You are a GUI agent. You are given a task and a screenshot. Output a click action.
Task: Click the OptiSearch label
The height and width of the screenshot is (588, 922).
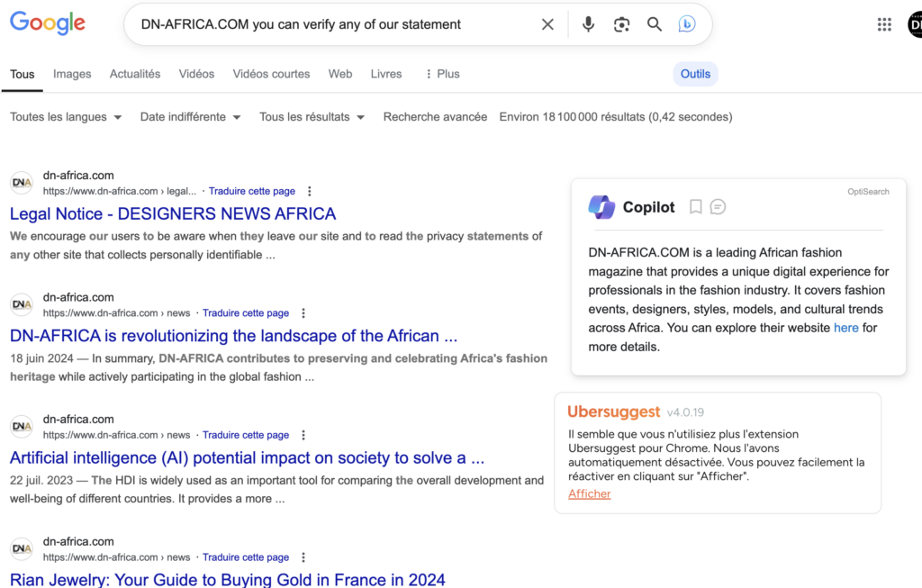pos(868,192)
